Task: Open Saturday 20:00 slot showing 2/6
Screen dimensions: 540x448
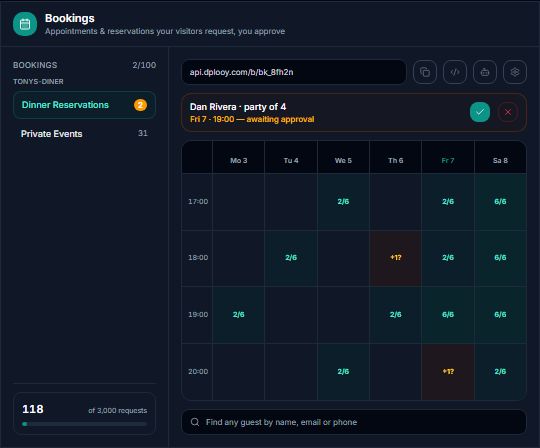Action: coord(500,372)
